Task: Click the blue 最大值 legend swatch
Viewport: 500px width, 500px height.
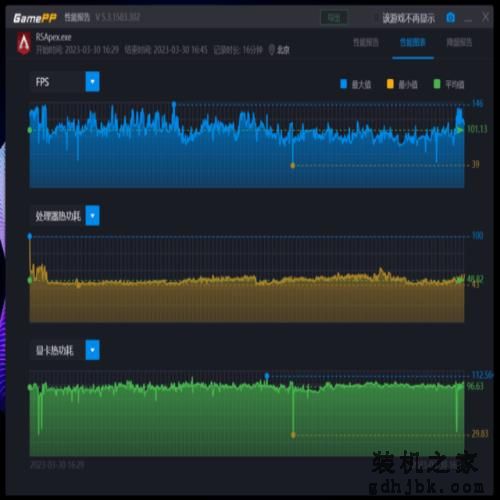Action: tap(343, 84)
